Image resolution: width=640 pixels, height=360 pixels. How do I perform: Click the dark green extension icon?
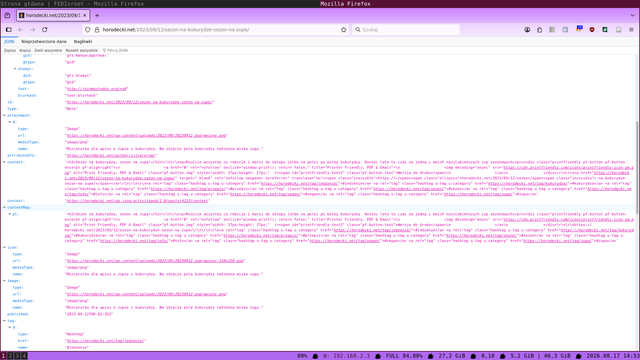click(605, 29)
